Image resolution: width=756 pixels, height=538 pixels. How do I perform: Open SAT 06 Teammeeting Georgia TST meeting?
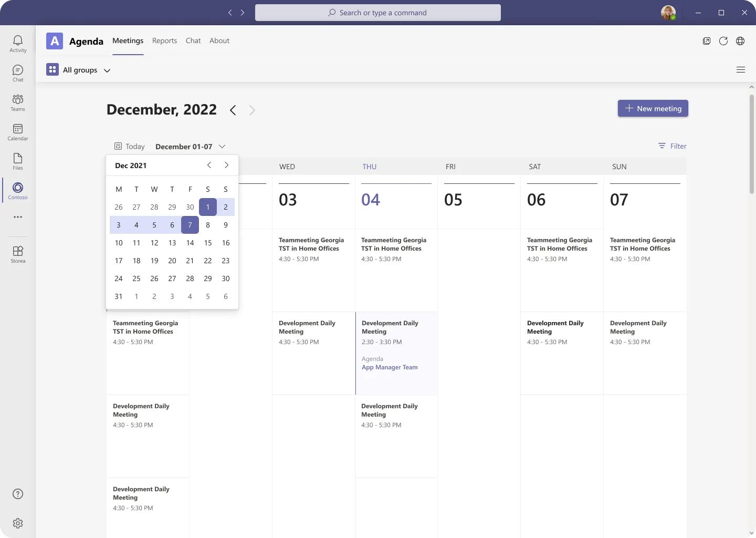(x=562, y=270)
